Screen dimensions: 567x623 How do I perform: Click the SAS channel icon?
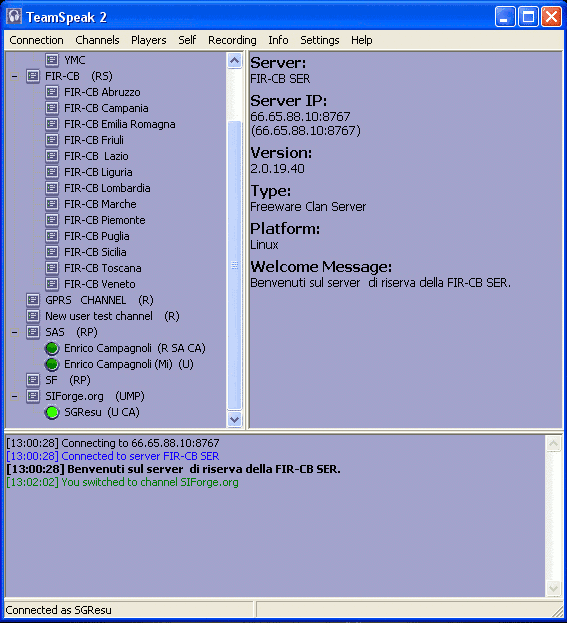tap(33, 332)
